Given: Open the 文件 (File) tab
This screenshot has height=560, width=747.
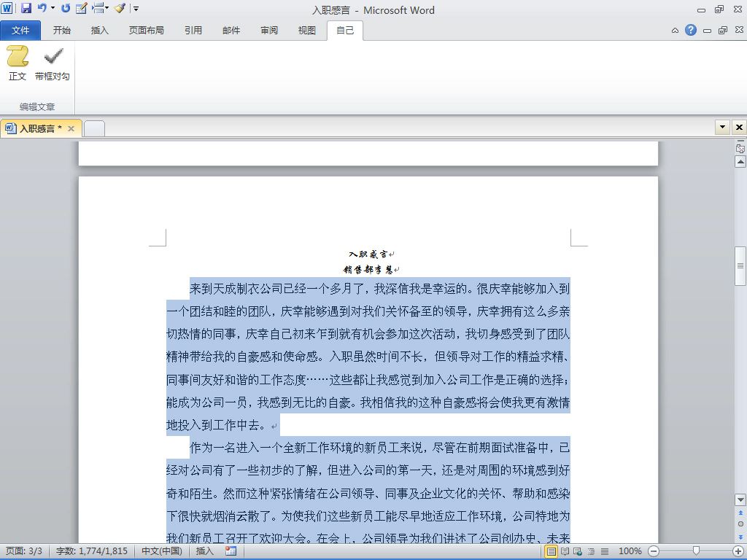Looking at the screenshot, I should [x=20, y=31].
